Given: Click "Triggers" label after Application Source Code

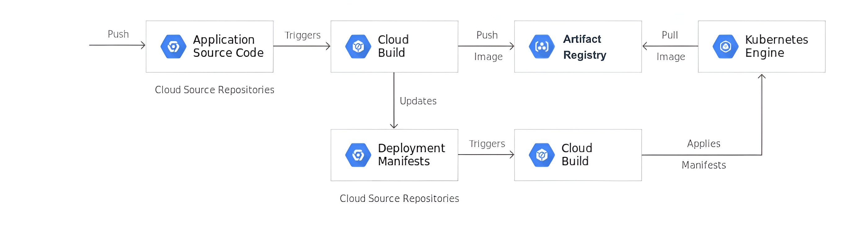Looking at the screenshot, I should click(x=302, y=35).
